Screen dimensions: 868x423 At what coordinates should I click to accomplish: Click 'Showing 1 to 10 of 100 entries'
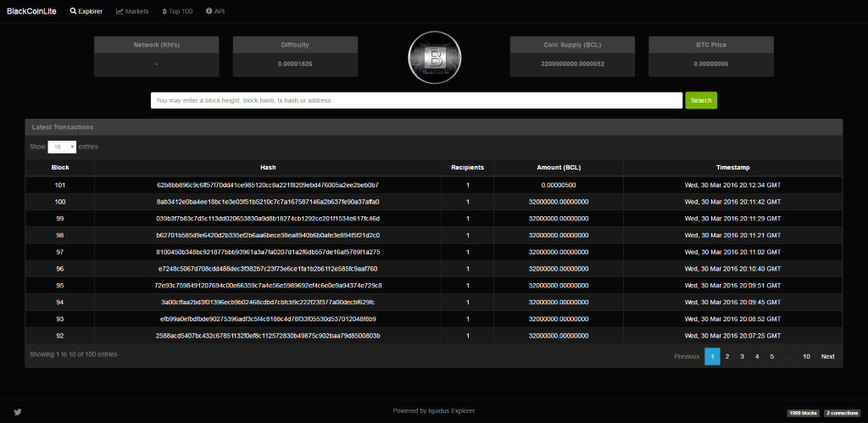pos(74,354)
